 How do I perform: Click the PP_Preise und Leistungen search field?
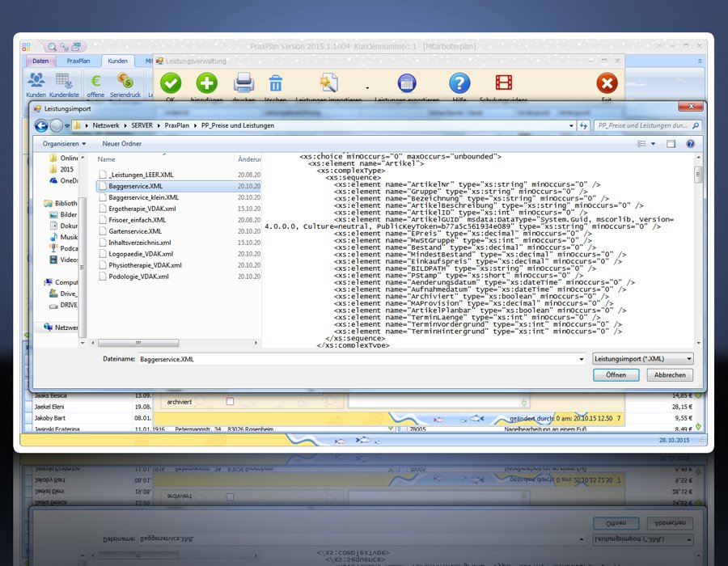642,125
